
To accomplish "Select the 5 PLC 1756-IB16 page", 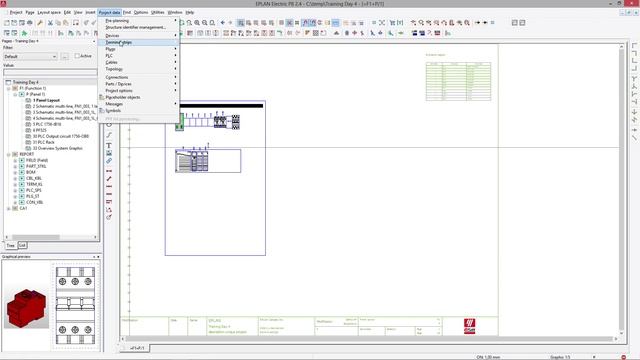I will pyautogui.click(x=47, y=124).
